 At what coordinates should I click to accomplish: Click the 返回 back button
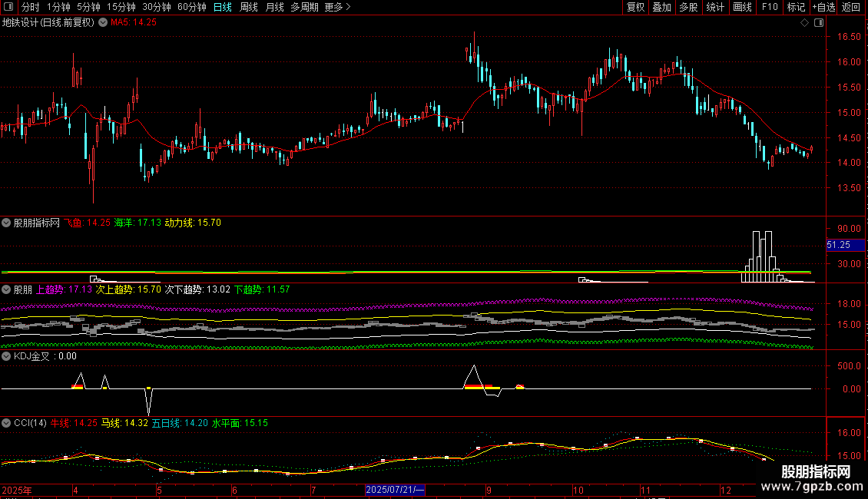[851, 7]
